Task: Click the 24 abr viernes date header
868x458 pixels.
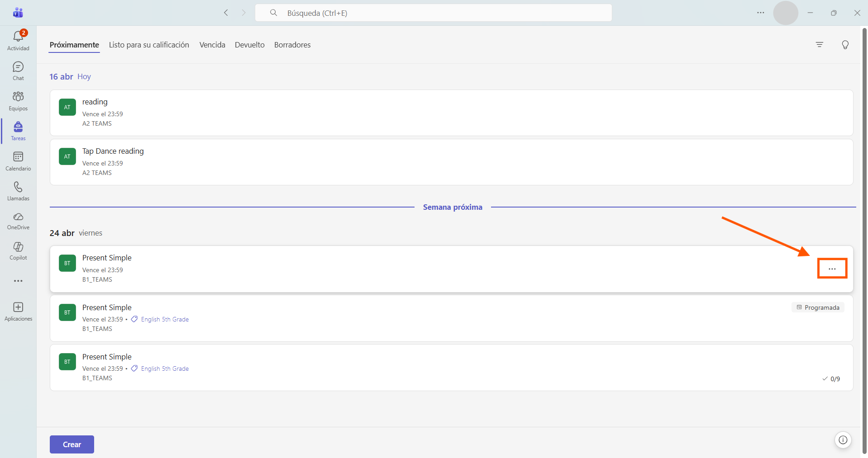Action: pos(76,233)
